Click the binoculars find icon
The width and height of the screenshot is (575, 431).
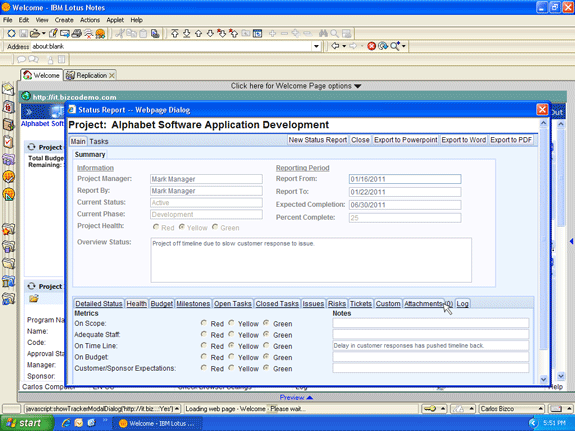323,34
